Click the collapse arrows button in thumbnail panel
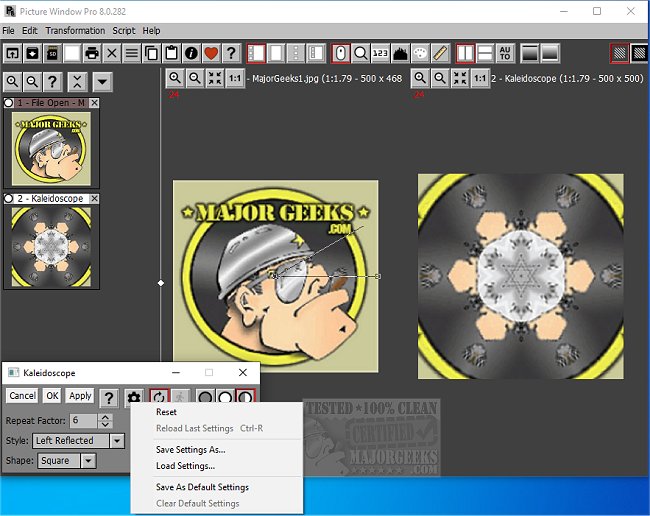650x516 pixels. 78,82
